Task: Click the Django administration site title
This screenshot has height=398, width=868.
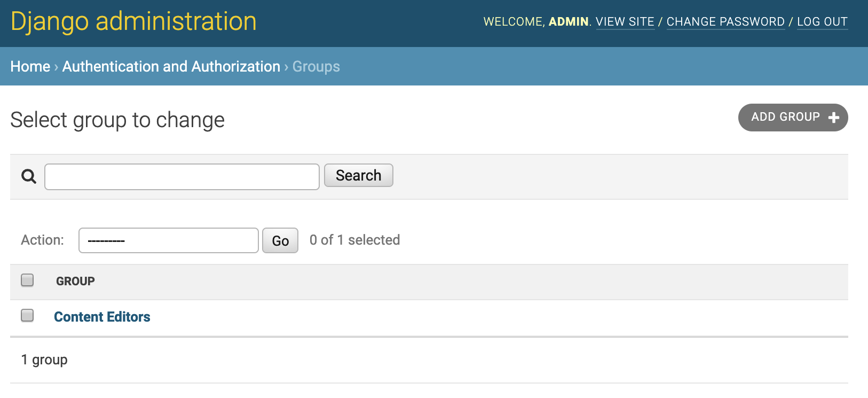Action: point(133,21)
